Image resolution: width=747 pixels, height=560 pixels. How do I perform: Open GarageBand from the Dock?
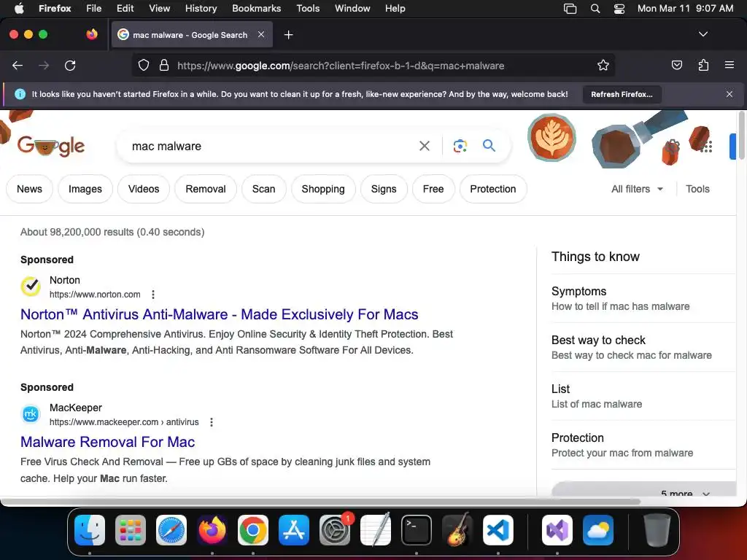457,530
